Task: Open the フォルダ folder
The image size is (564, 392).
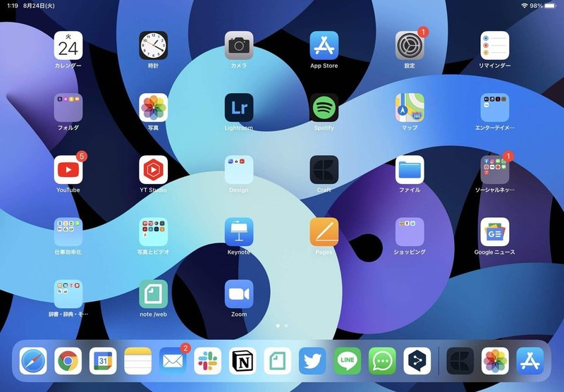Action: coord(68,108)
